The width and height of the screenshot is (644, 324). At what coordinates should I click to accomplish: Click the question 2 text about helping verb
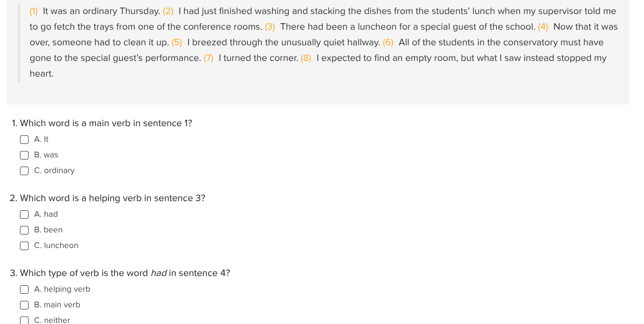(x=108, y=198)
